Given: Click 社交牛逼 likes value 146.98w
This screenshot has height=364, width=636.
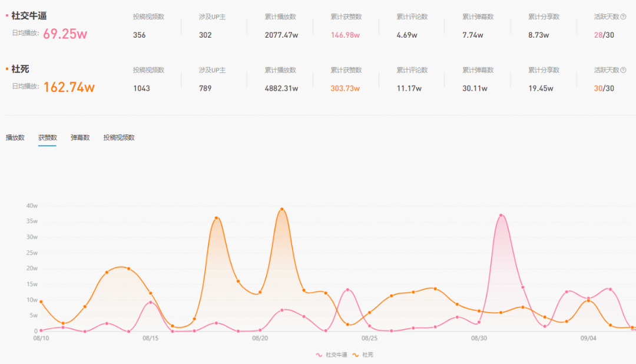Looking at the screenshot, I should pos(345,35).
